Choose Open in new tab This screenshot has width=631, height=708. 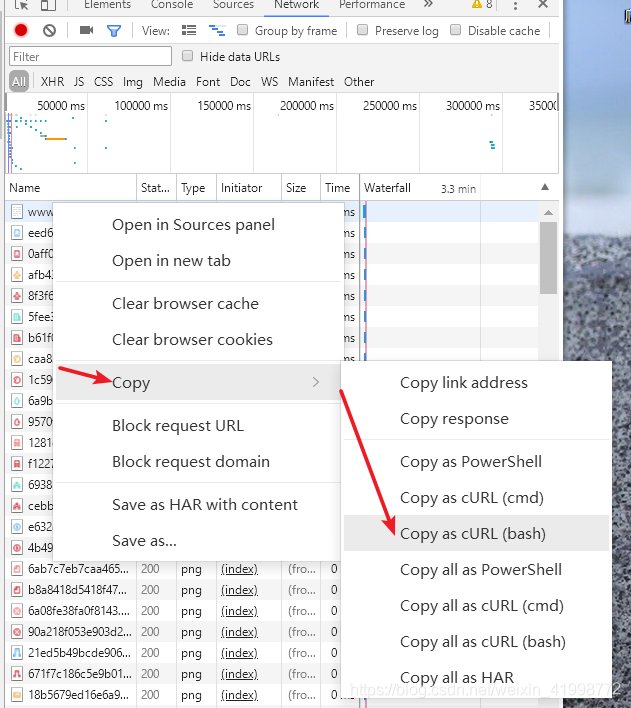point(199,261)
